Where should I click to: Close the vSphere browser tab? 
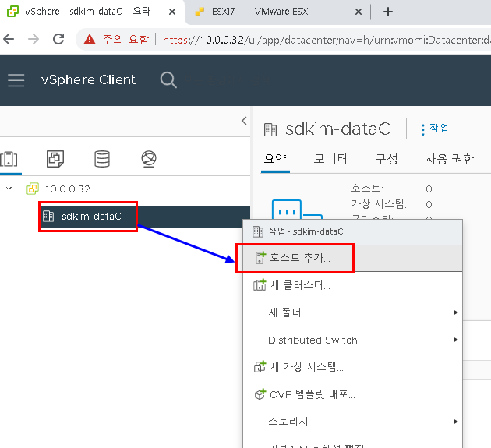(172, 12)
